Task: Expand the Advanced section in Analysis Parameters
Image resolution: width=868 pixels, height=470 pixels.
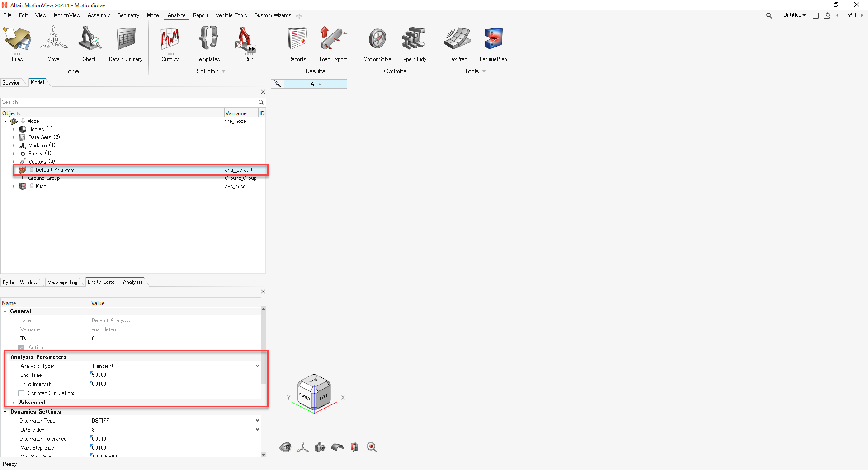Action: pos(14,402)
